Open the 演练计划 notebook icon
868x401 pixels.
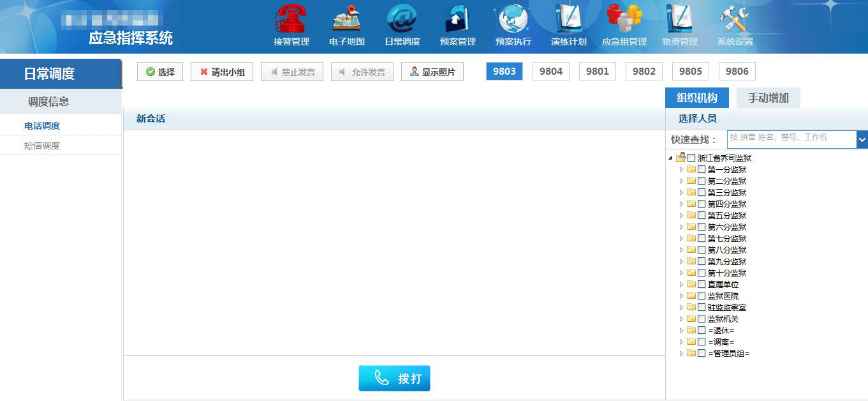[568, 19]
